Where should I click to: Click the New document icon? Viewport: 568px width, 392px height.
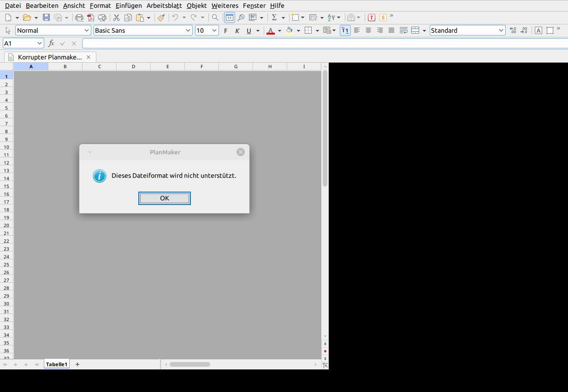click(x=8, y=18)
